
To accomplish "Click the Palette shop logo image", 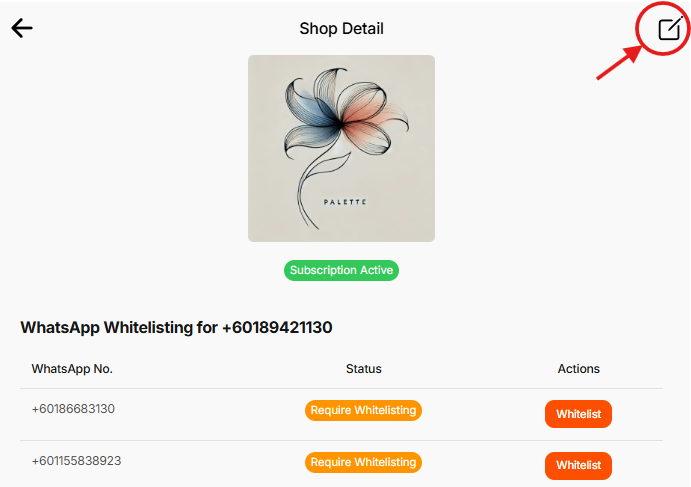I will point(341,148).
